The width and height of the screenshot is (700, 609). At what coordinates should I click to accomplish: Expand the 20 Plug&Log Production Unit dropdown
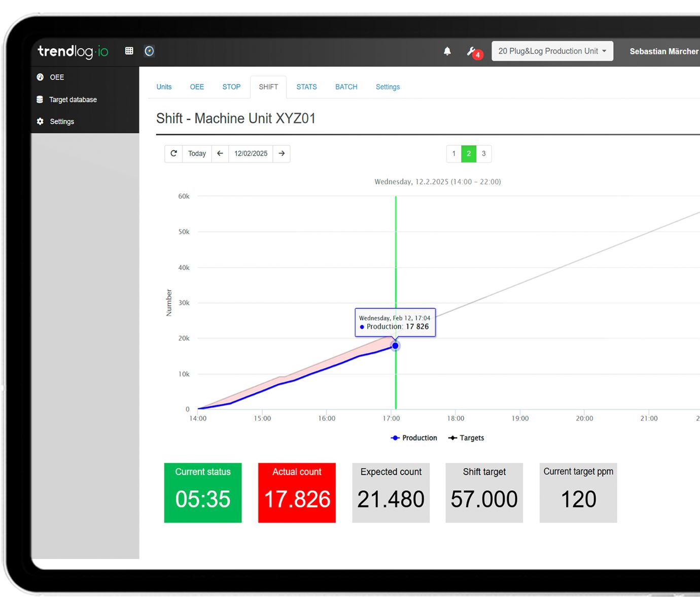click(x=552, y=51)
